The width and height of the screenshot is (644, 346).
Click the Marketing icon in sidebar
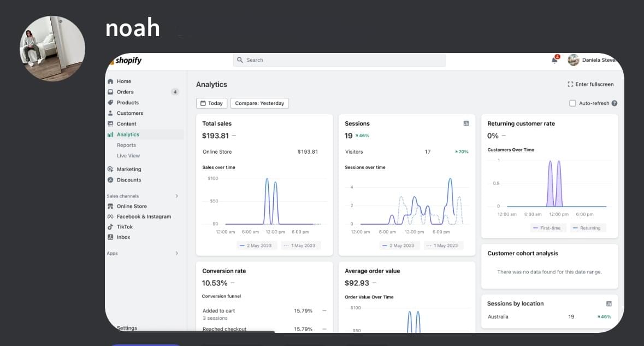click(x=110, y=169)
